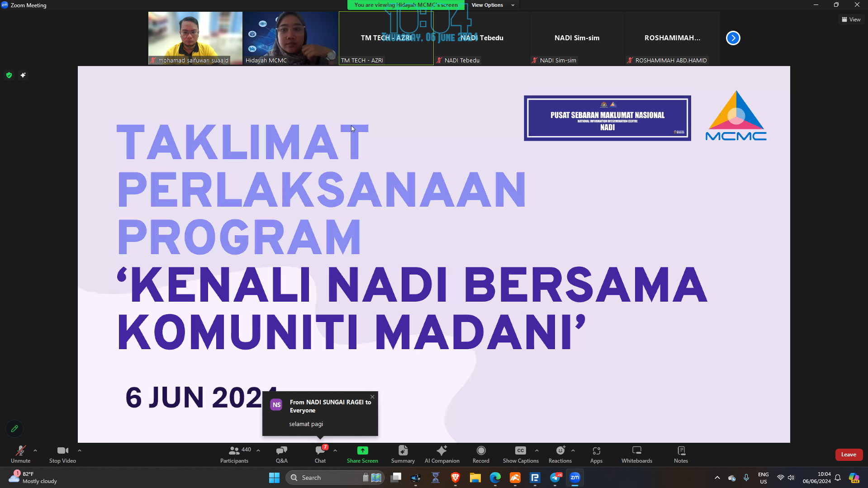Expand video options arrow next to Stop Video
The width and height of the screenshot is (868, 488).
(80, 450)
